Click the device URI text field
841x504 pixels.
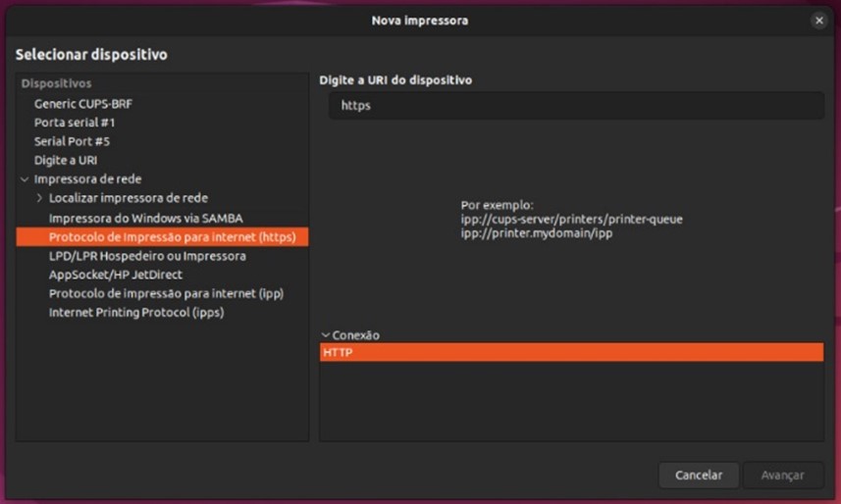coord(575,106)
